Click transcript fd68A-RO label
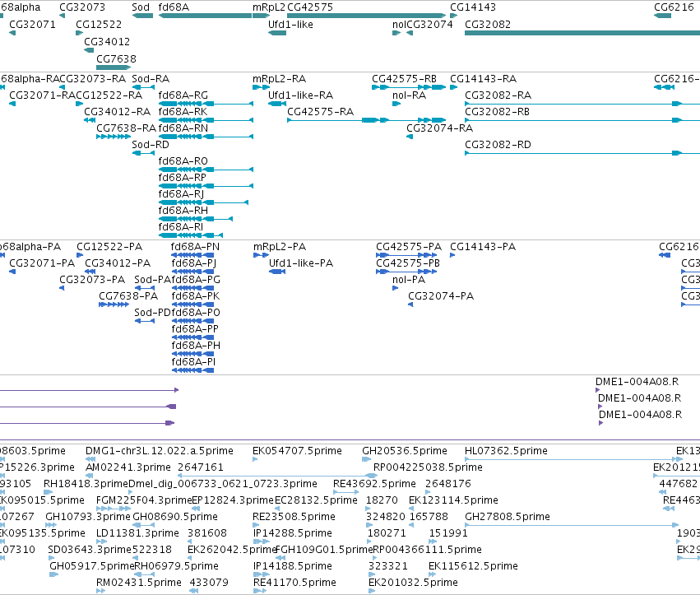The width and height of the screenshot is (700, 595). [x=183, y=161]
